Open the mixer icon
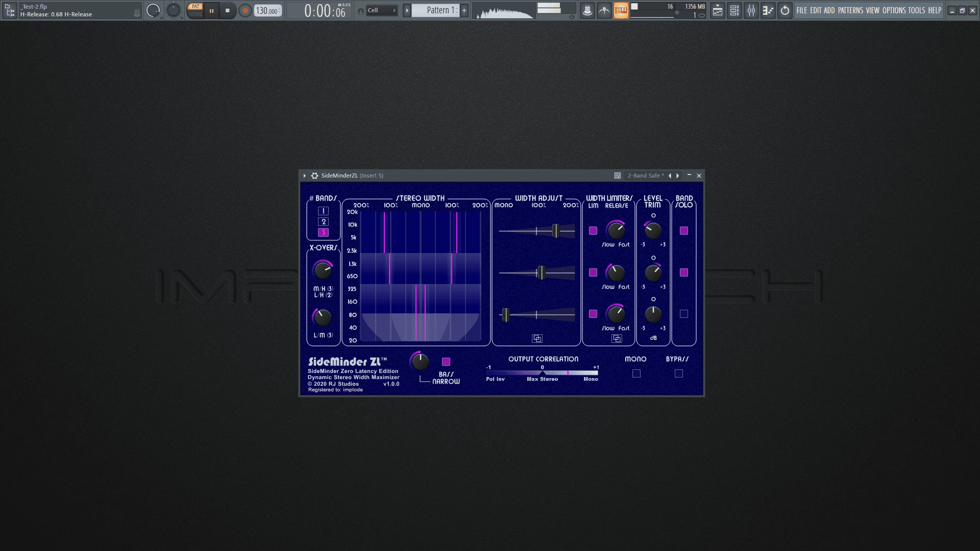980x551 pixels. tap(751, 10)
